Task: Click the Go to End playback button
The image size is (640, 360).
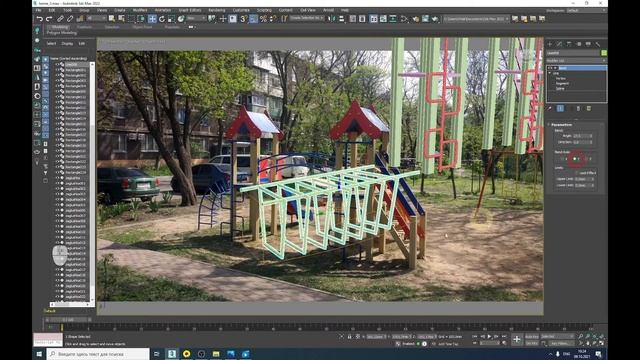Action: tap(504, 337)
